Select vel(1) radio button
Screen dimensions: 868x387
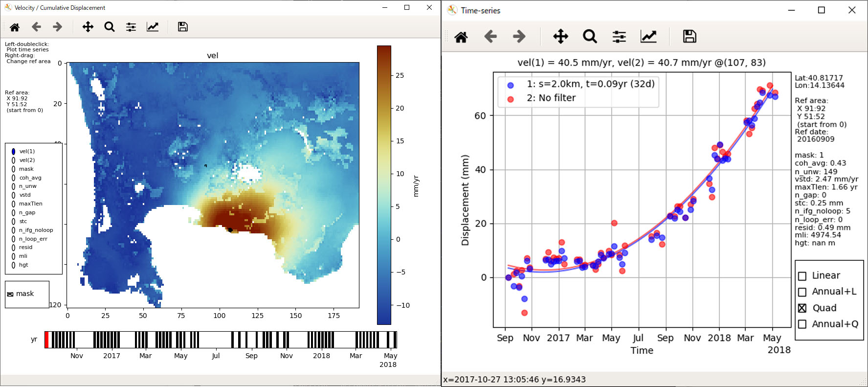pos(13,152)
